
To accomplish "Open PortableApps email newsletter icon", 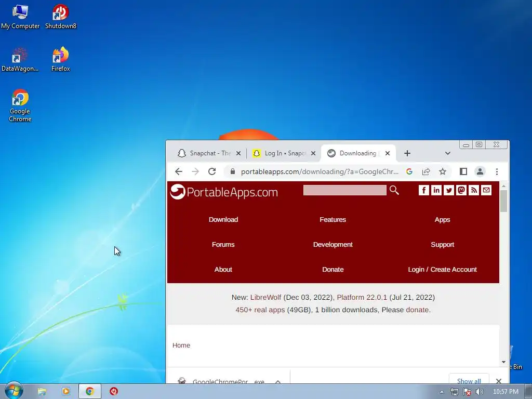I will point(486,190).
